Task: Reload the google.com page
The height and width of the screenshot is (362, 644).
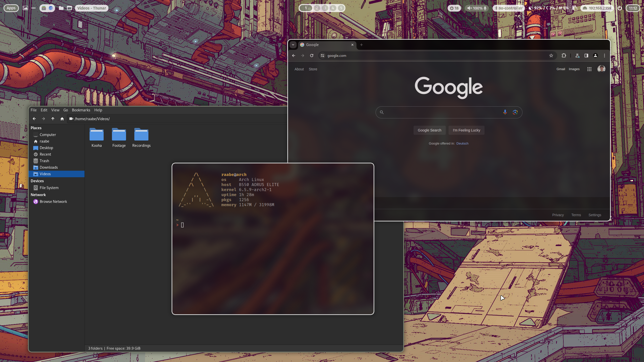Action: pos(312,56)
